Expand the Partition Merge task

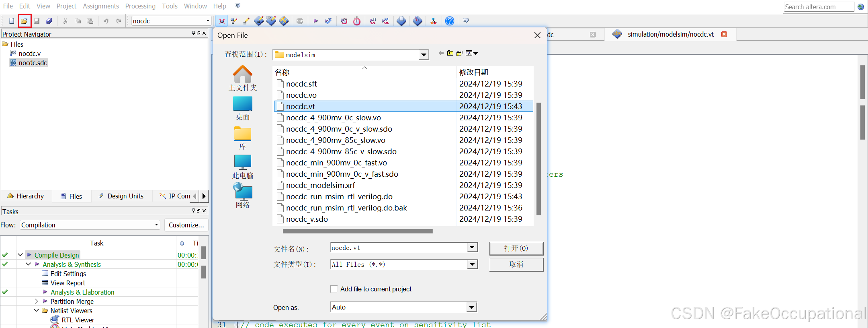point(36,301)
